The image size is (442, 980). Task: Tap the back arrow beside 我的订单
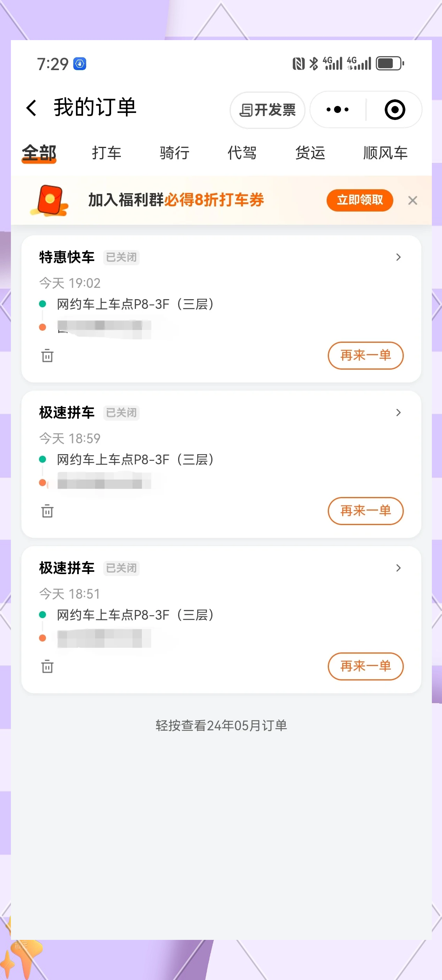[32, 108]
